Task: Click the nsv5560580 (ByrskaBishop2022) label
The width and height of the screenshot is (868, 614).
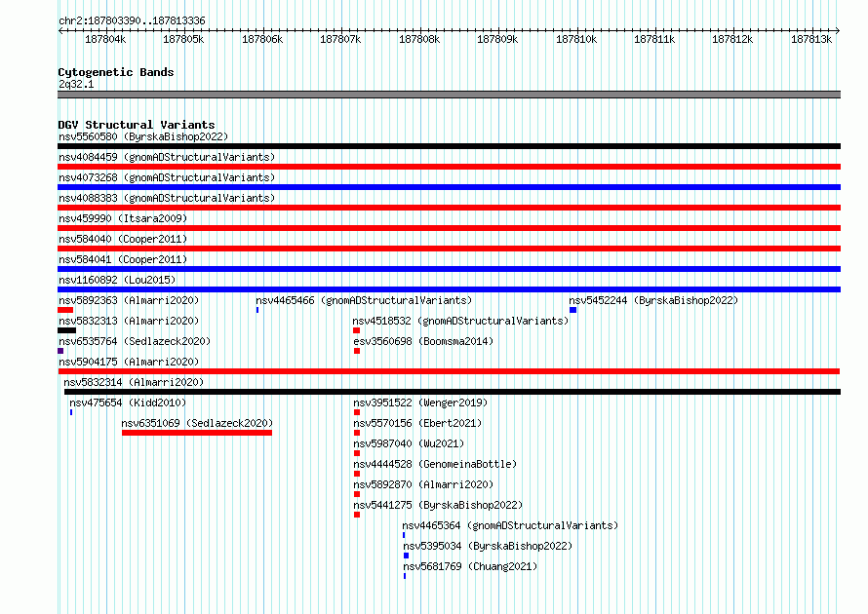Action: tap(143, 136)
